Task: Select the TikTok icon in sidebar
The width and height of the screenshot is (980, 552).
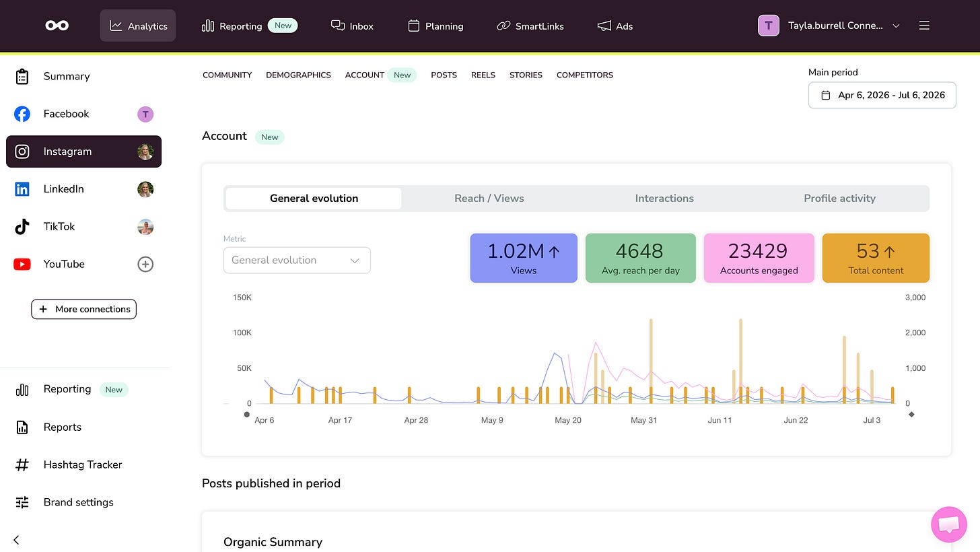Action: coord(22,226)
